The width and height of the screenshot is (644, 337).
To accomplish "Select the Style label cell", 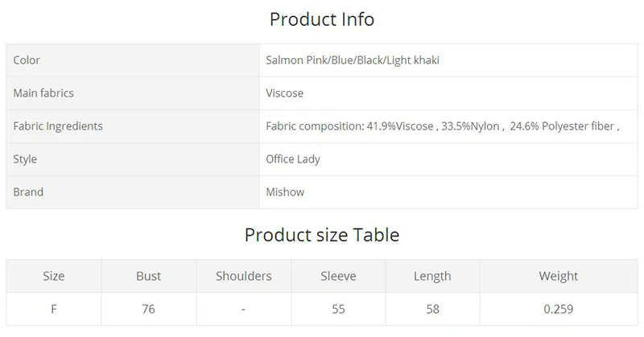I will coord(133,159).
